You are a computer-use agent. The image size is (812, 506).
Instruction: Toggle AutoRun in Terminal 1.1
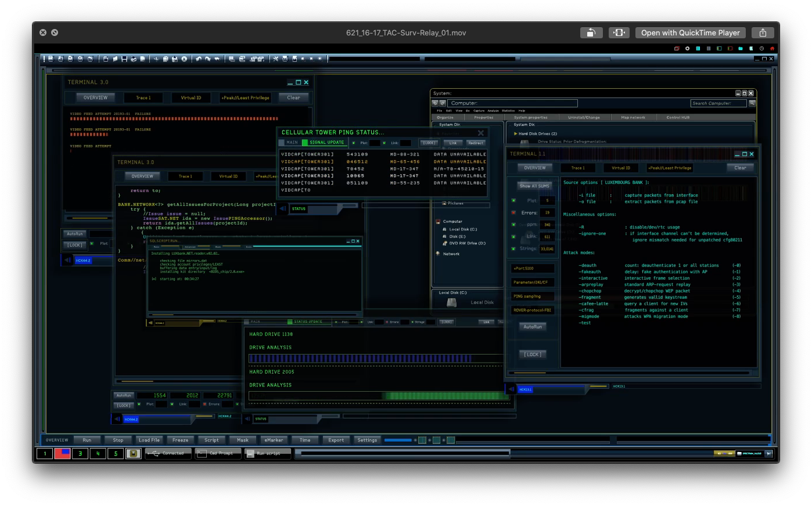pos(533,327)
